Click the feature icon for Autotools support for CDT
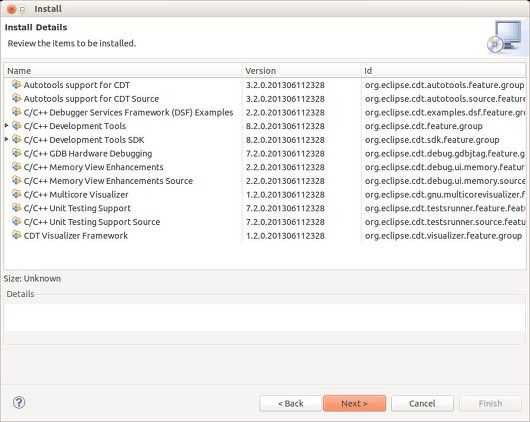 tap(16, 85)
